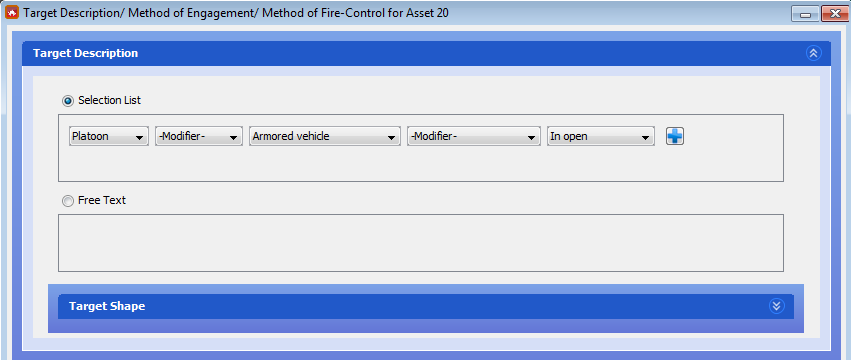Select the Selection List radio button
Image resolution: width=852 pixels, height=360 pixels.
coord(68,100)
